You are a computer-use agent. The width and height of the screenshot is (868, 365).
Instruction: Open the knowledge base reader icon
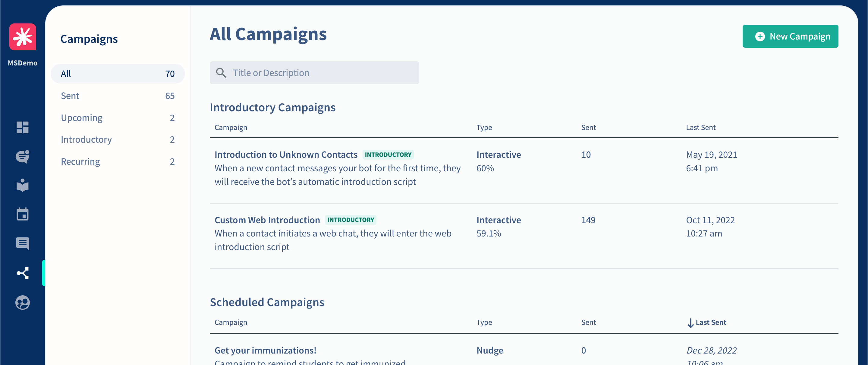pyautogui.click(x=23, y=185)
